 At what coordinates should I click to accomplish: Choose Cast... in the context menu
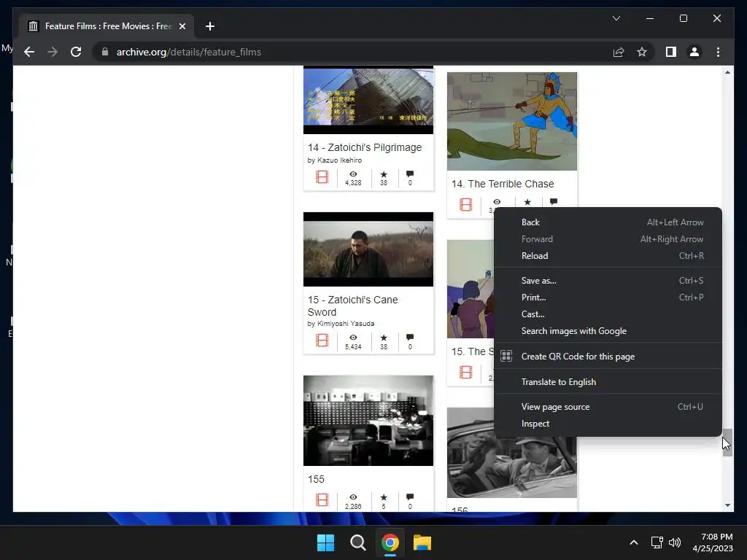pos(608,314)
